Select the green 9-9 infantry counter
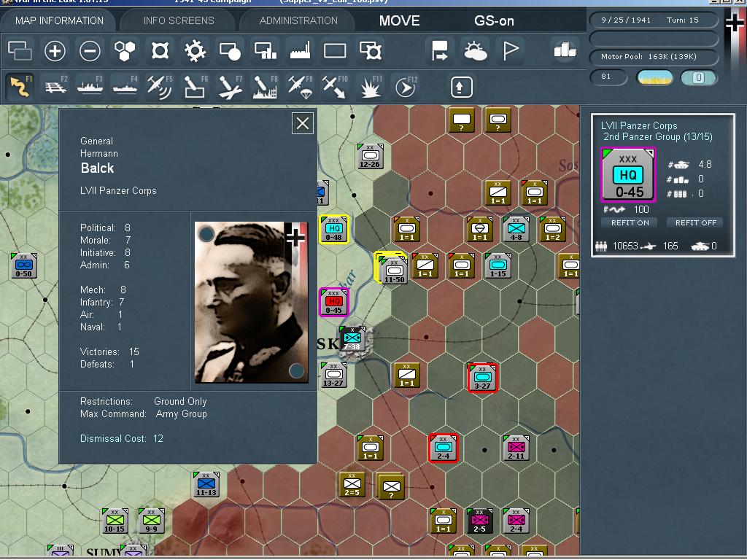747x560 pixels. pyautogui.click(x=151, y=521)
